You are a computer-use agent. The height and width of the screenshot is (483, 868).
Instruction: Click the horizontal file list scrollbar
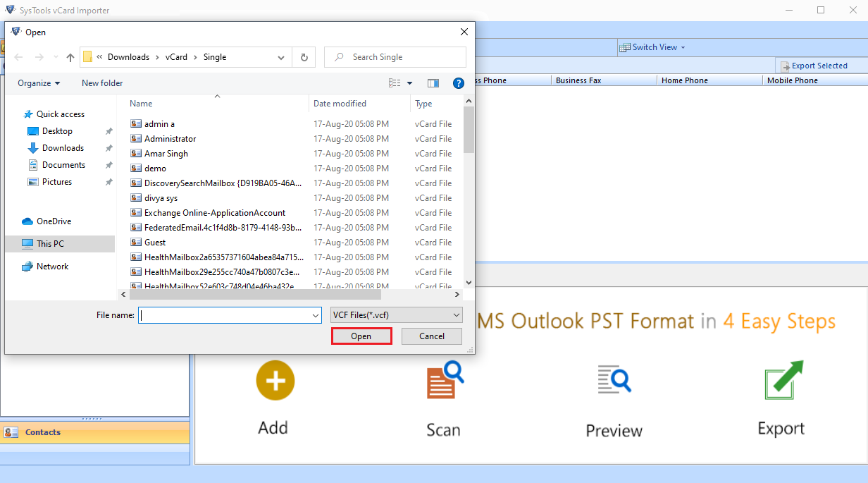pos(254,294)
